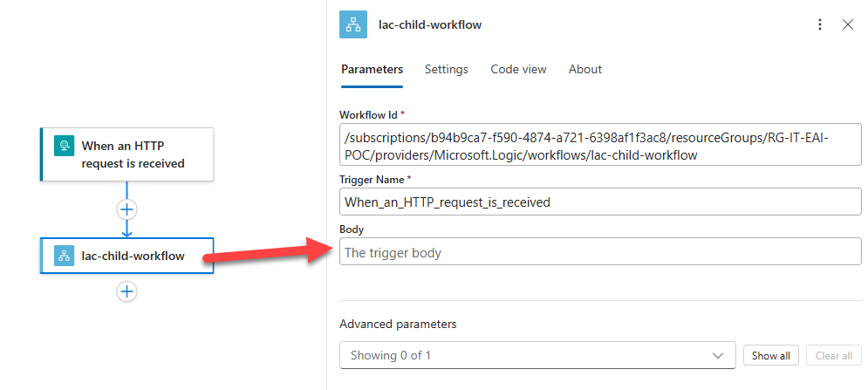This screenshot has height=390, width=868.
Task: Open the three-dot more options menu
Action: pyautogui.click(x=819, y=24)
